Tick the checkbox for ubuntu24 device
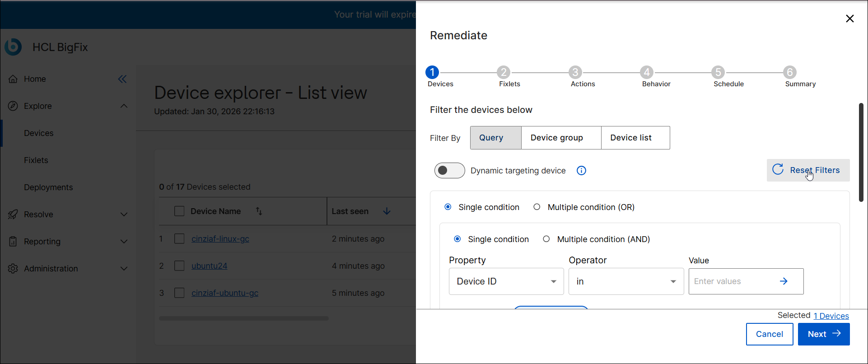Screen dimensions: 868x364 click(179, 266)
